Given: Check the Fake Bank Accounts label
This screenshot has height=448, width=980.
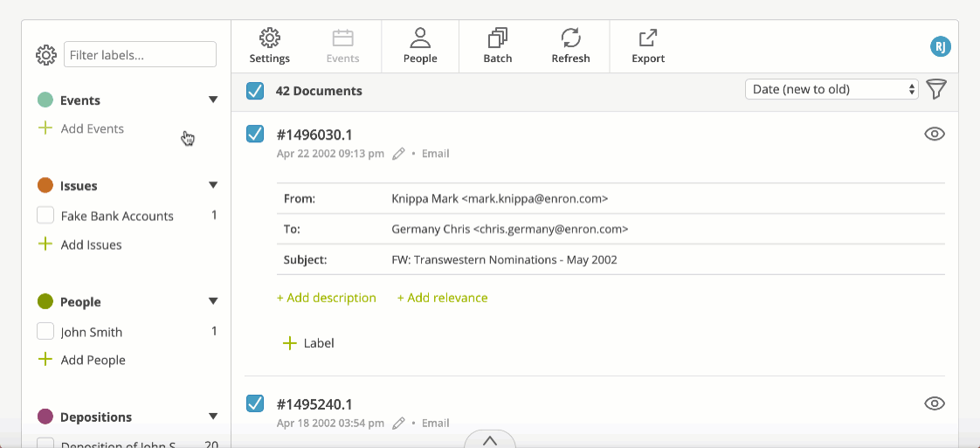Looking at the screenshot, I should tap(45, 216).
